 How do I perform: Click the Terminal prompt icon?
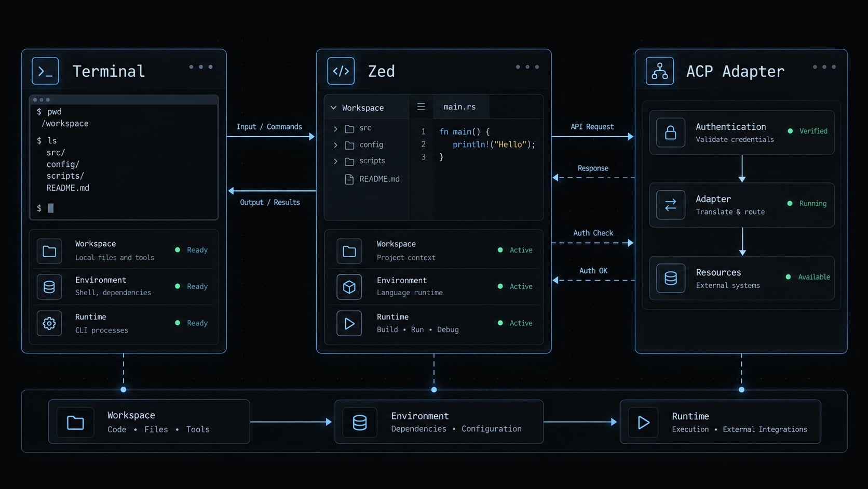[x=45, y=71]
